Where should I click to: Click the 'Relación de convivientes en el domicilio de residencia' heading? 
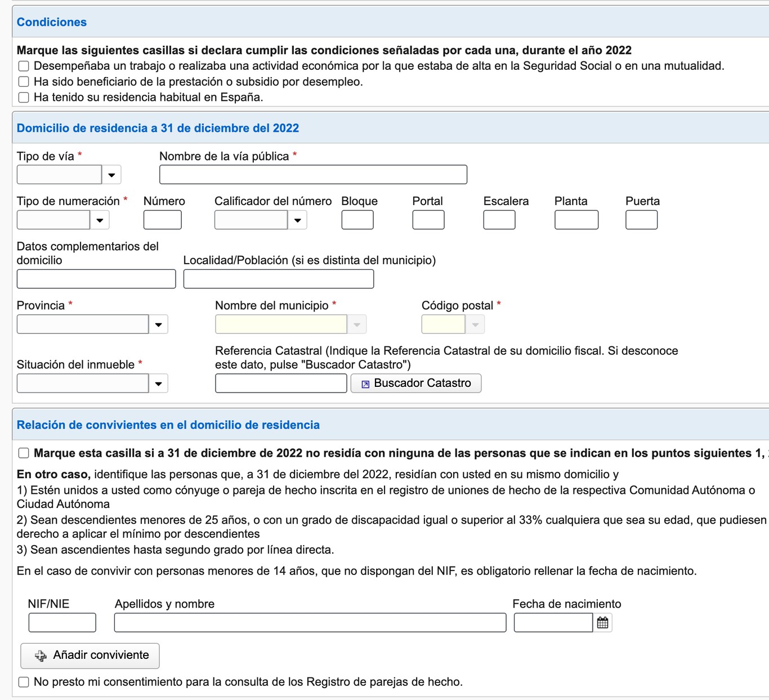[x=168, y=425]
